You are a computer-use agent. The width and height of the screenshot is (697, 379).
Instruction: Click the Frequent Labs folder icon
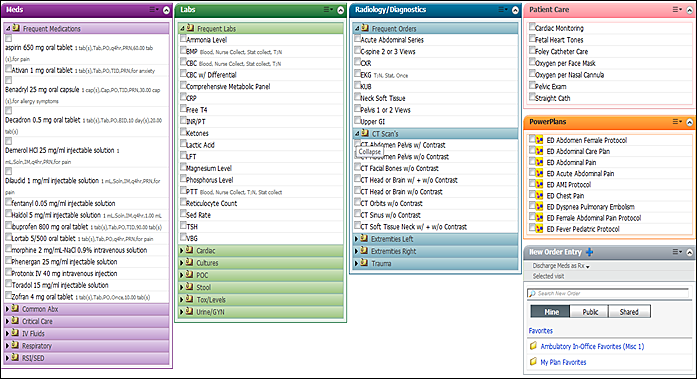[x=190, y=28]
